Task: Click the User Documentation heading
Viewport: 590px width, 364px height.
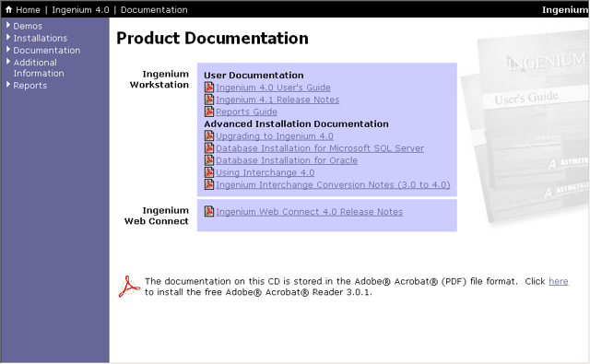Action: point(254,76)
